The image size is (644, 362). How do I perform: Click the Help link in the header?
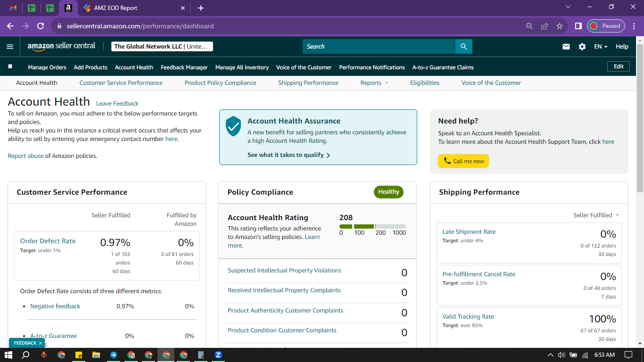622,47
